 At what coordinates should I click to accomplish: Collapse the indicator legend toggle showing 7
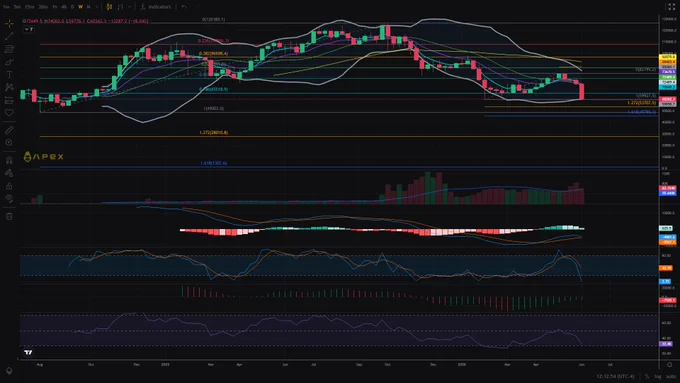pos(29,29)
